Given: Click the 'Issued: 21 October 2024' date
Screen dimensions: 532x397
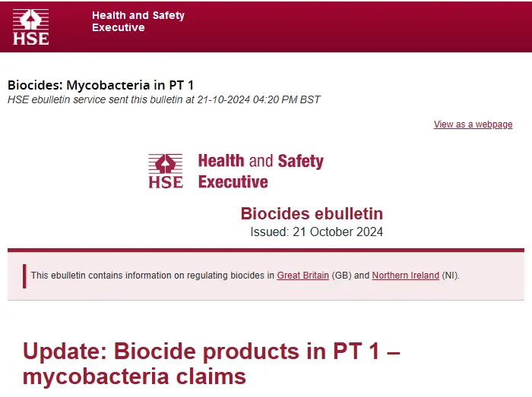Looking at the screenshot, I should (316, 232).
